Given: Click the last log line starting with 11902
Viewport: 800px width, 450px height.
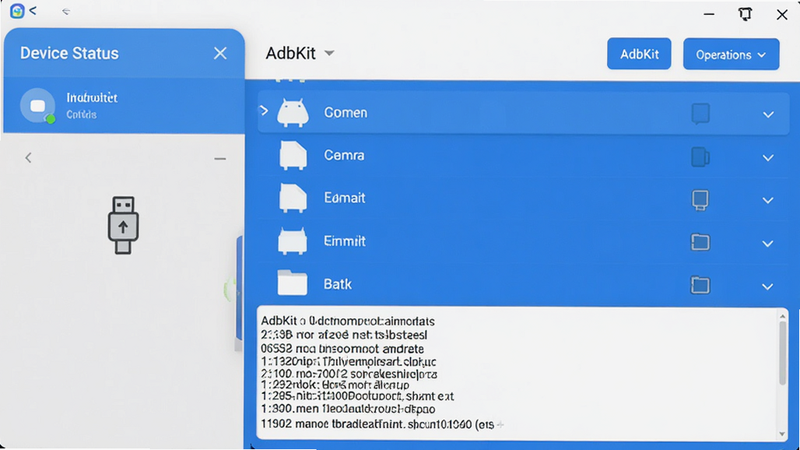Looking at the screenshot, I should [380, 424].
